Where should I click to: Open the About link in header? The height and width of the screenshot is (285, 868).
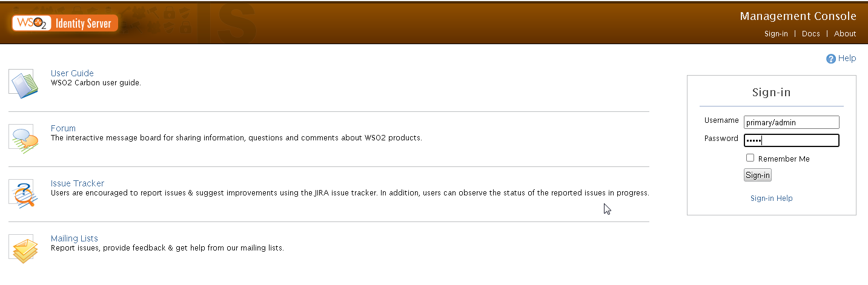[845, 34]
